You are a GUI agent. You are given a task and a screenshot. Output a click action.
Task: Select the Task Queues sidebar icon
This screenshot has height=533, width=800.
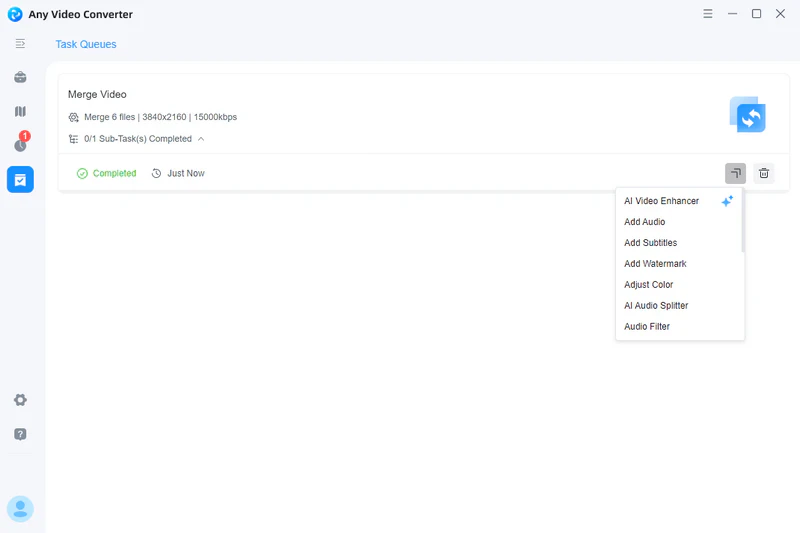pos(20,179)
